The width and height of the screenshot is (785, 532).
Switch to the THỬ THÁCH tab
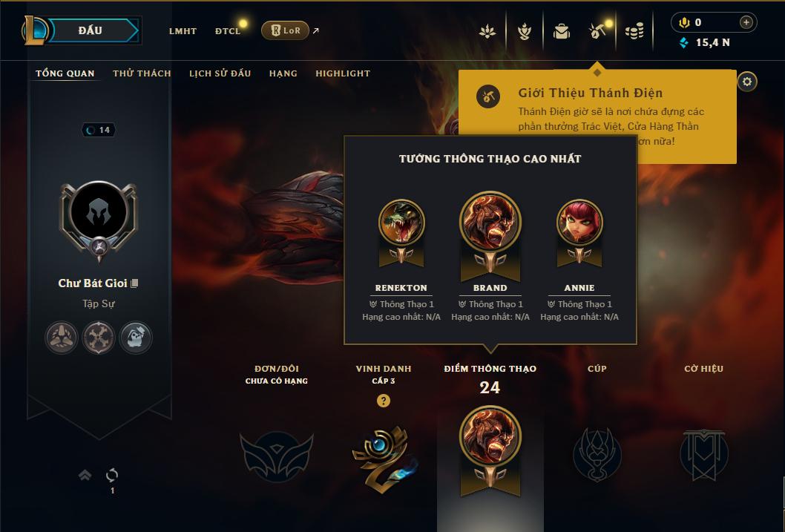point(142,73)
